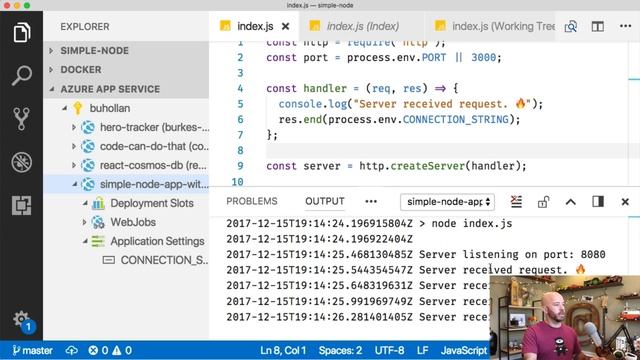
Task: Click the master branch in status bar
Action: click(33, 350)
